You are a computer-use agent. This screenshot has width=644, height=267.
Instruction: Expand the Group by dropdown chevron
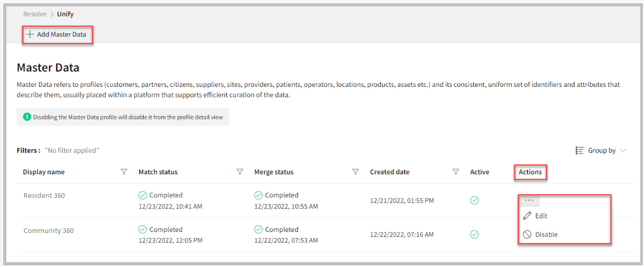623,151
